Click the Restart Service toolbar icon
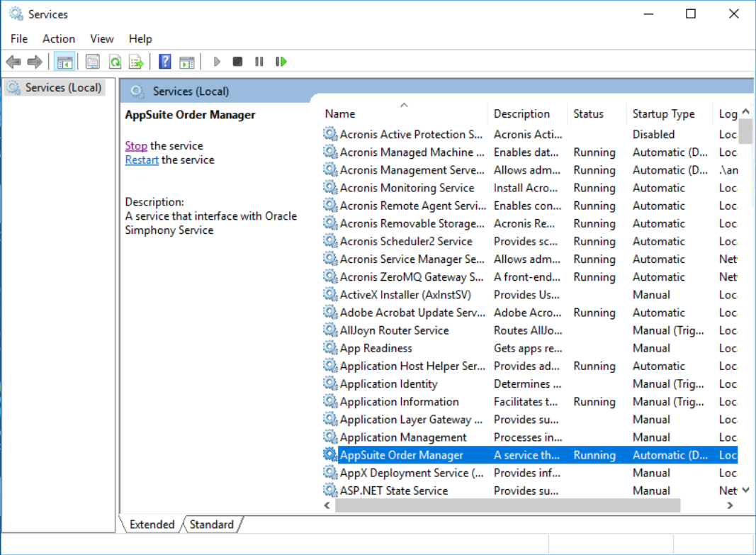Viewport: 756px width, 555px height. pos(281,62)
